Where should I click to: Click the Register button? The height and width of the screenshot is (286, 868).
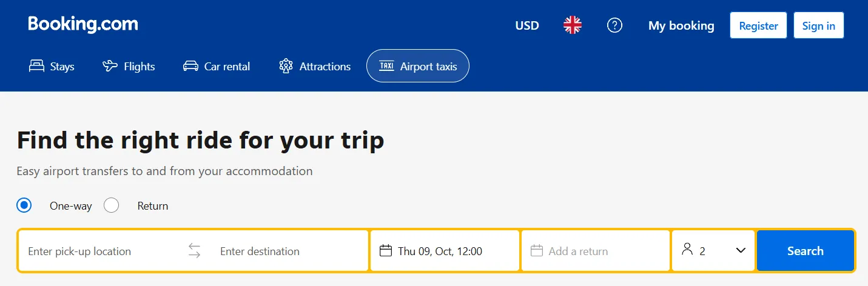(x=758, y=25)
